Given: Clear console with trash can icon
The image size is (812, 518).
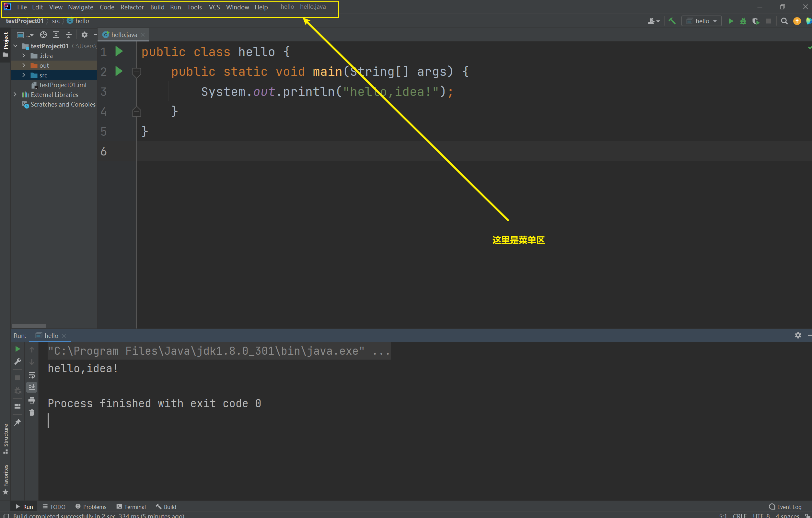Looking at the screenshot, I should click(x=32, y=413).
